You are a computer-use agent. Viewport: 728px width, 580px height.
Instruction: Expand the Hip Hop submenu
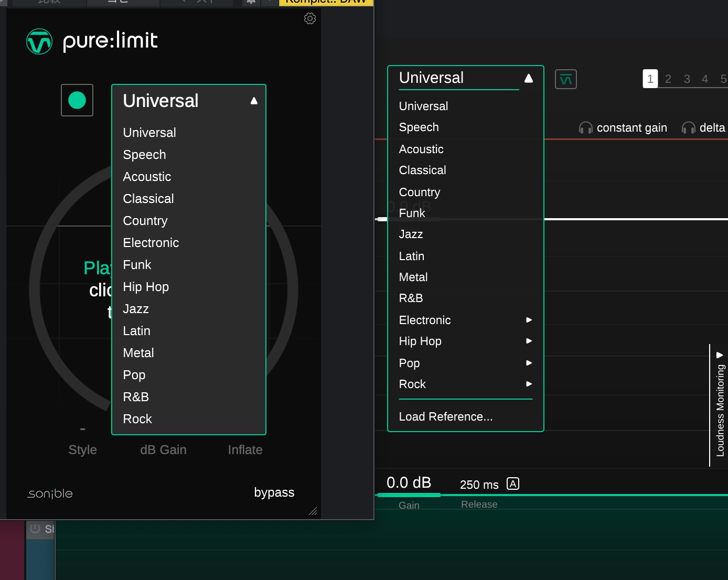coord(529,341)
